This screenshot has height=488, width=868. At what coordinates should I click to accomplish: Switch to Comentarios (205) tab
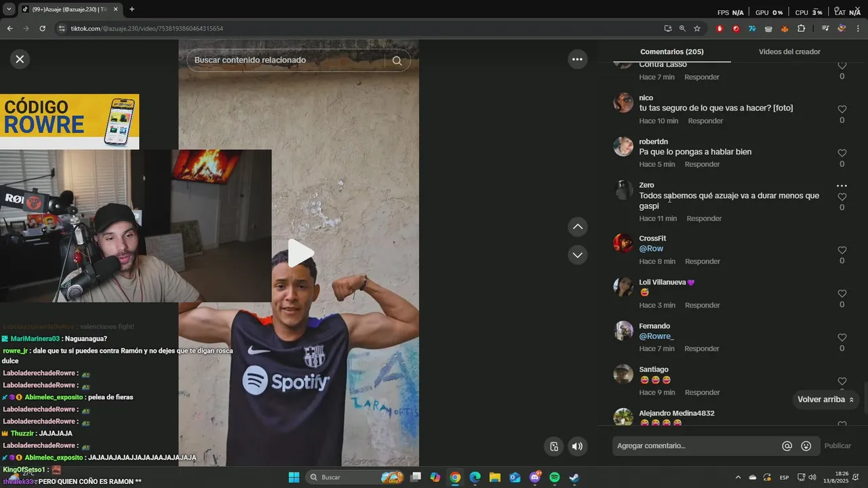tap(671, 52)
